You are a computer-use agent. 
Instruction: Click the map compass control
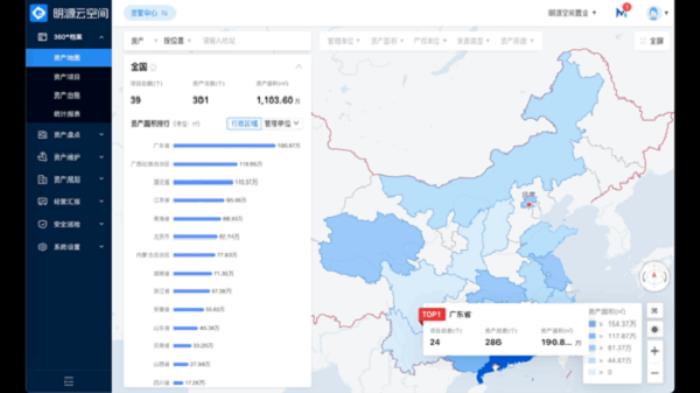click(654, 276)
